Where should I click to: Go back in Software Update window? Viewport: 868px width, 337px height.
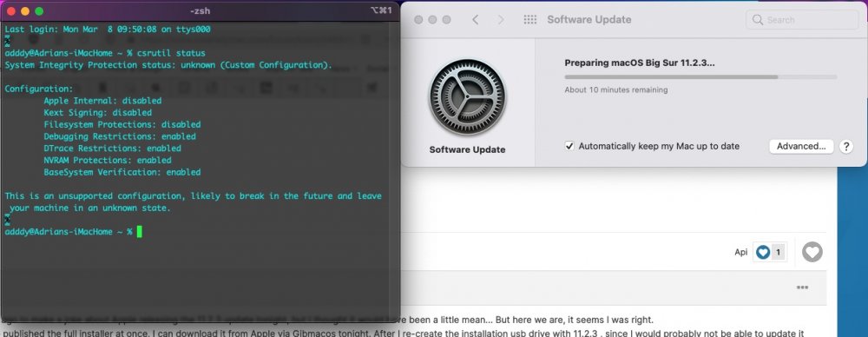[475, 20]
